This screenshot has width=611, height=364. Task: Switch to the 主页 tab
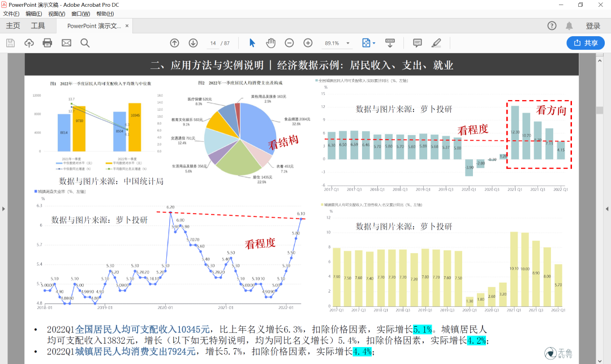[13, 25]
